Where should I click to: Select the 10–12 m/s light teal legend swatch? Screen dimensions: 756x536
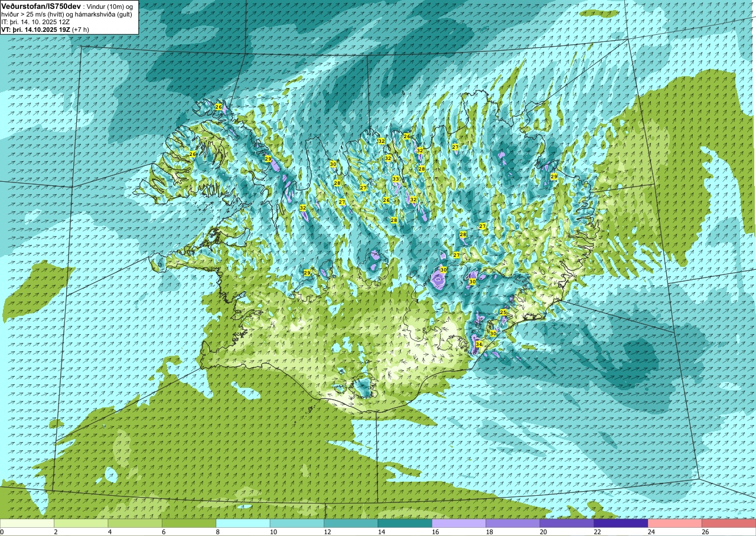(x=297, y=523)
